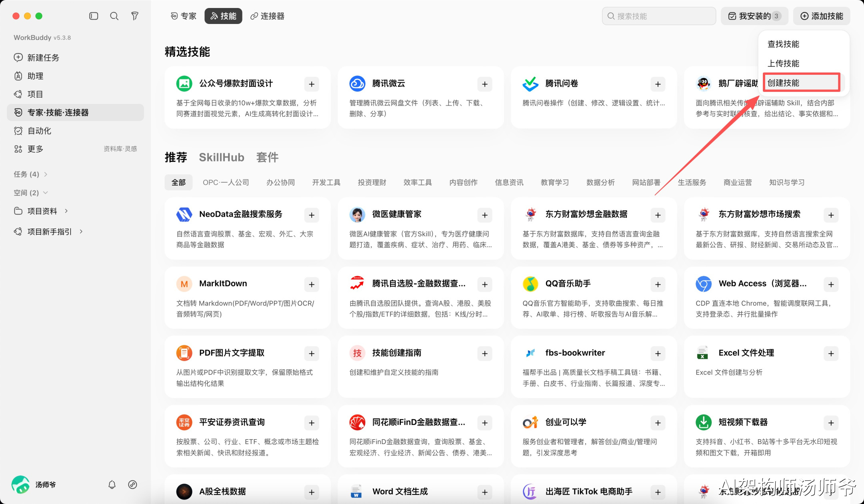Click the filter funnel icon in sidebar
This screenshot has height=504, width=864.
click(135, 16)
